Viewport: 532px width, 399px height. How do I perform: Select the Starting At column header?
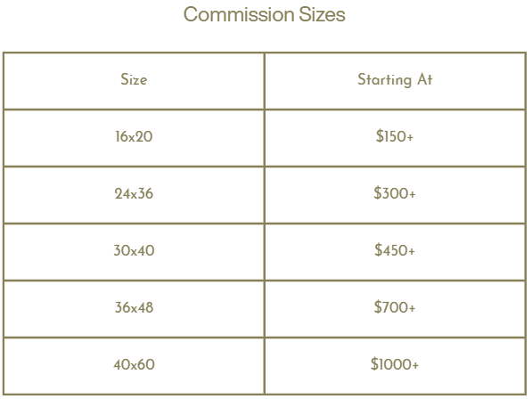(x=395, y=80)
